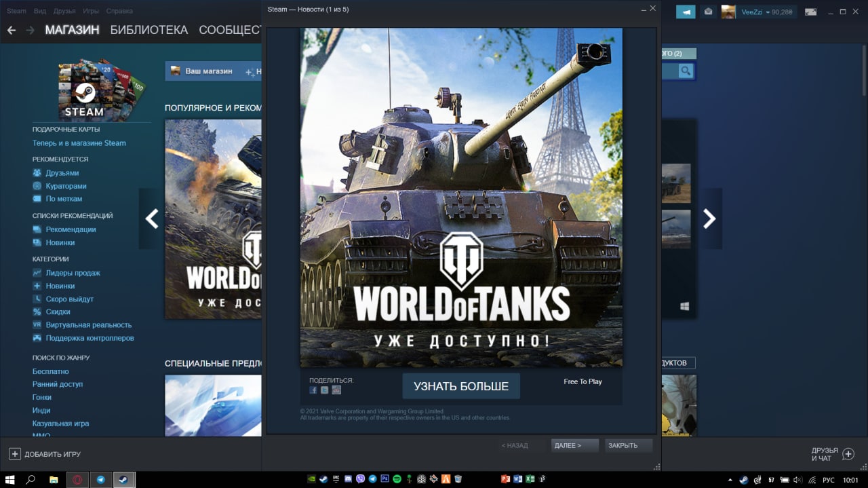The width and height of the screenshot is (868, 488).
Task: Click 'Закрыть' in the news window
Action: click(629, 445)
